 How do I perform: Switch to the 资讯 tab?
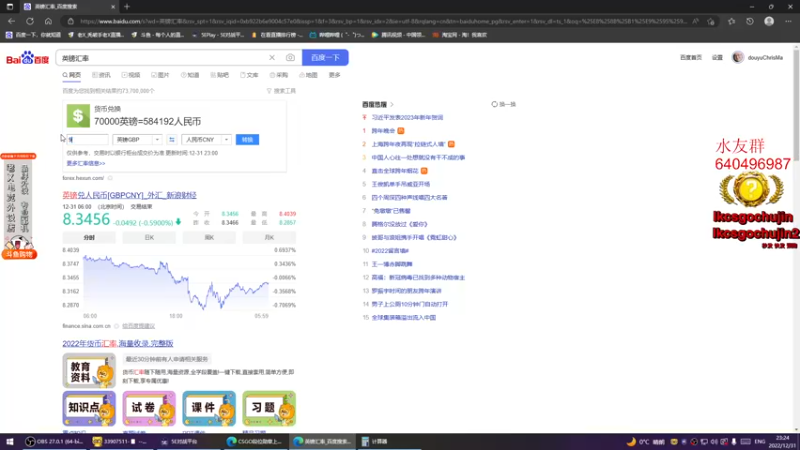[x=102, y=75]
